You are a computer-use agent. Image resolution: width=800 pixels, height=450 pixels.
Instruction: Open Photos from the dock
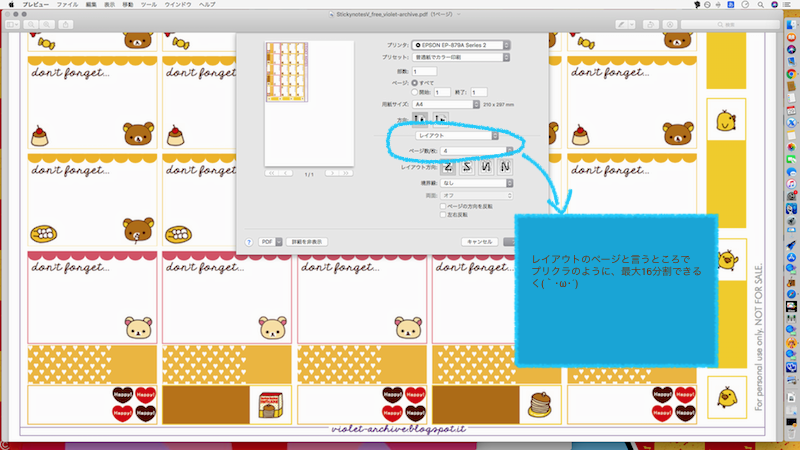tap(791, 147)
